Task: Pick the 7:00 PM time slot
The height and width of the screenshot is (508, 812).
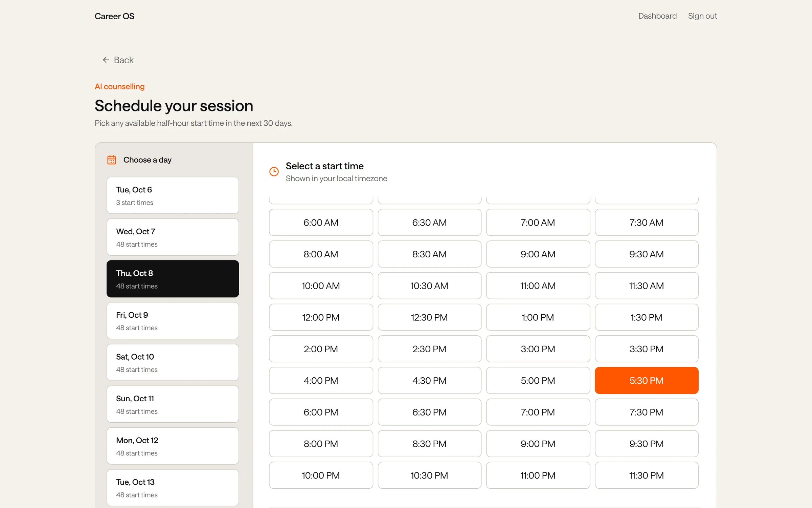Action: pyautogui.click(x=538, y=412)
